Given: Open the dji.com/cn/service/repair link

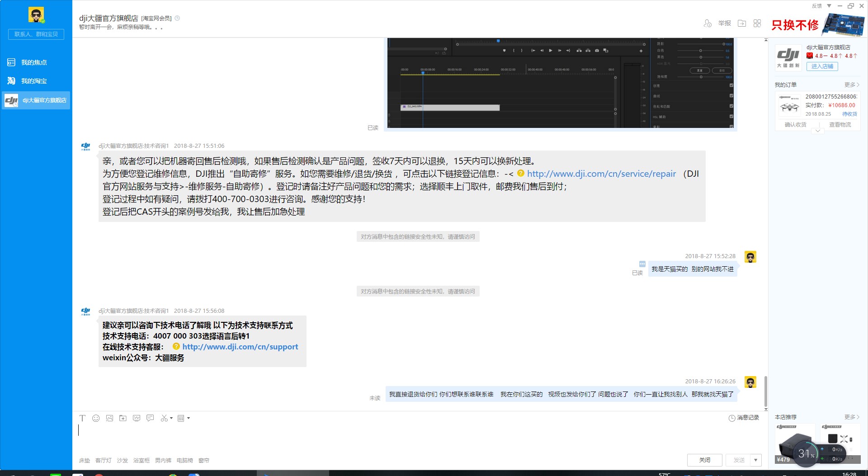Looking at the screenshot, I should click(x=601, y=174).
